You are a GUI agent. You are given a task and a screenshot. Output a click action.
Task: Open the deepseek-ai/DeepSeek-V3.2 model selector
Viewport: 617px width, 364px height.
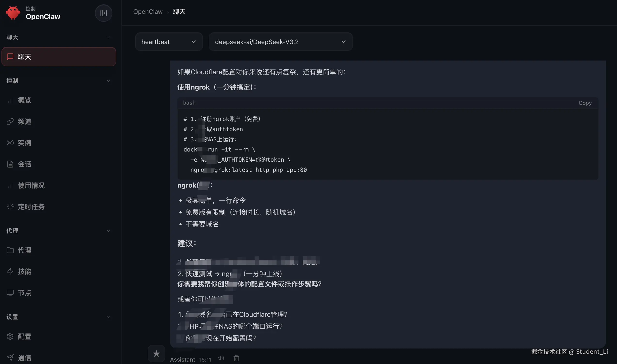click(280, 42)
